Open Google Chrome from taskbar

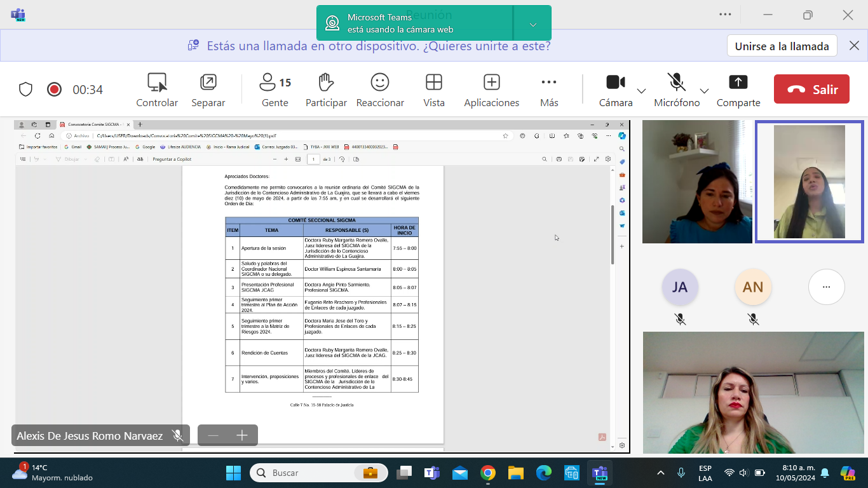[x=488, y=473]
